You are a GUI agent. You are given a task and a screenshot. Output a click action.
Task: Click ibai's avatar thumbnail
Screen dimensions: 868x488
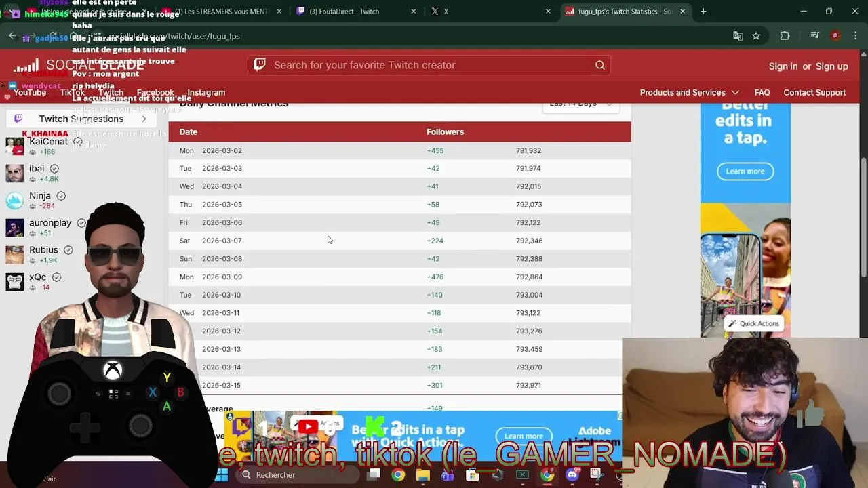point(14,173)
